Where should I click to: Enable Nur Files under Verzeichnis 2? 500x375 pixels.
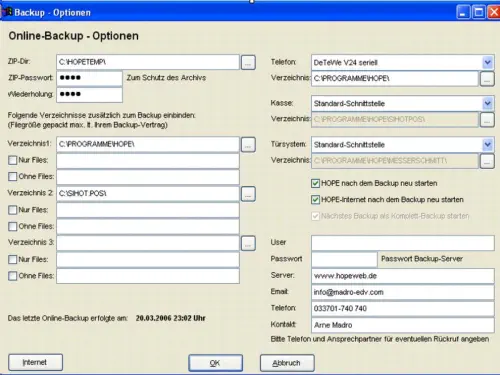click(13, 210)
